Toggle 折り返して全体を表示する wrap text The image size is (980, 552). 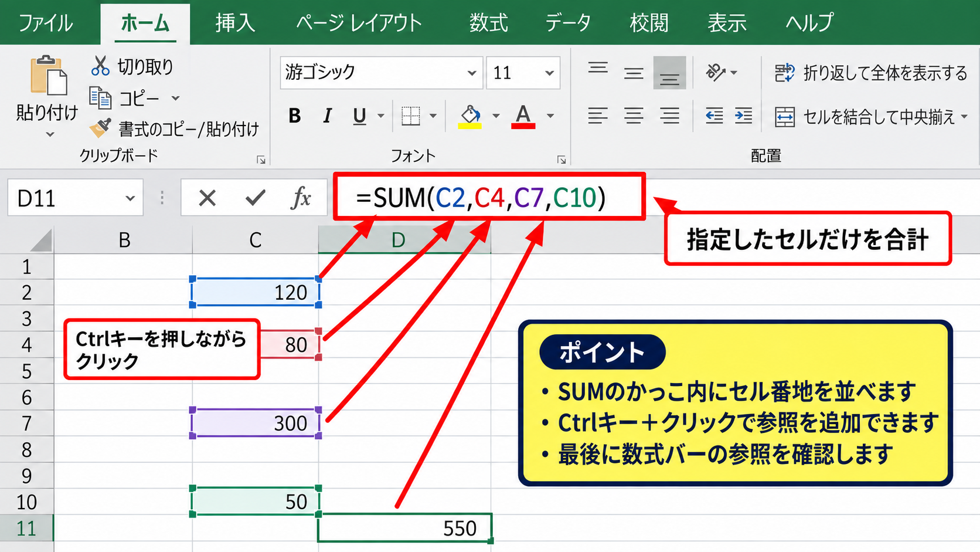coord(871,73)
